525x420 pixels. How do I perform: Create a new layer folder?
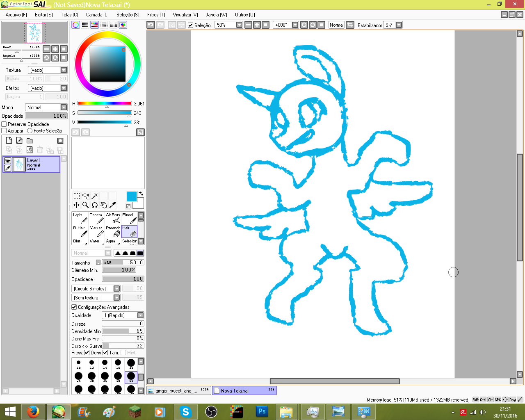pos(30,140)
